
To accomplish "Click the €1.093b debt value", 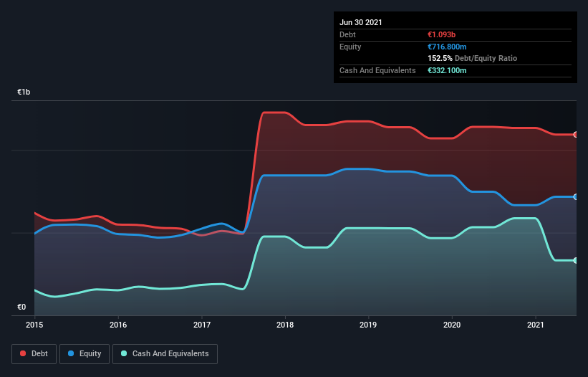I will [x=441, y=34].
